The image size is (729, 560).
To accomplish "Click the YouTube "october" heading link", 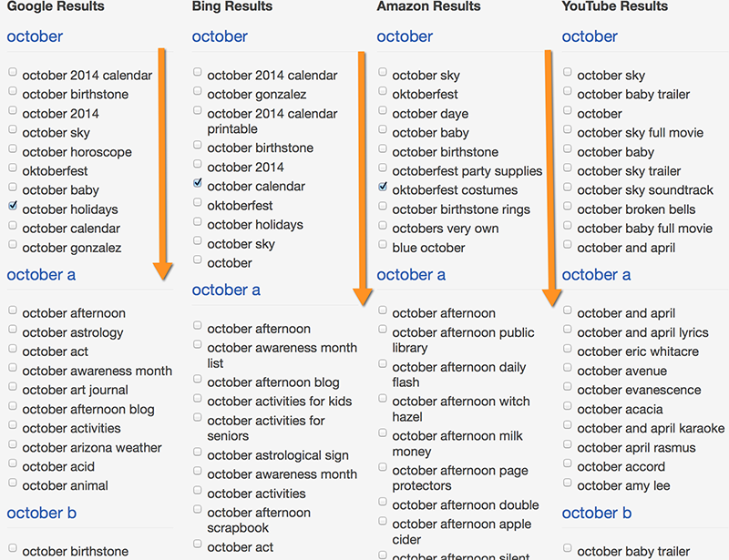I will (x=590, y=36).
